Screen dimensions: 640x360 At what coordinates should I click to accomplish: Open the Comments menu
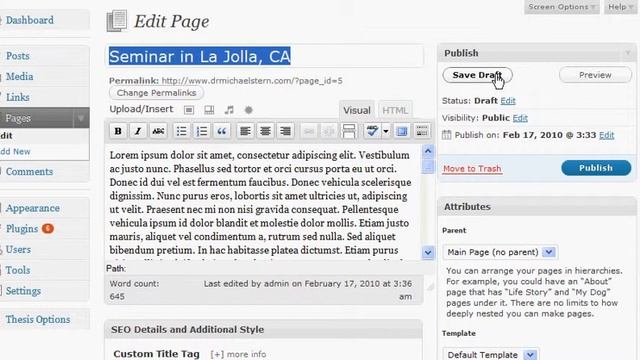point(29,171)
